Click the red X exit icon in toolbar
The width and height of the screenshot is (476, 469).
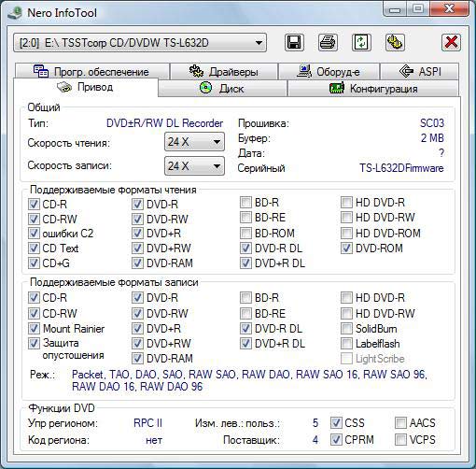(451, 42)
